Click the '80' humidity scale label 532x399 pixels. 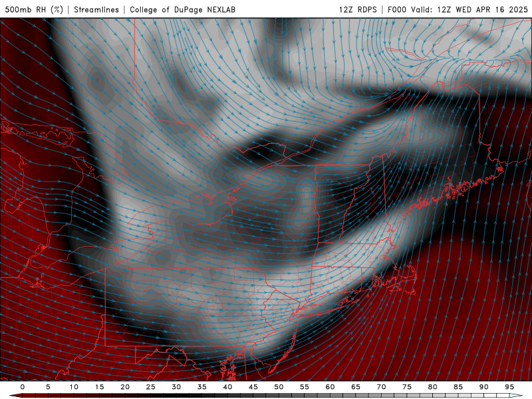433,387
